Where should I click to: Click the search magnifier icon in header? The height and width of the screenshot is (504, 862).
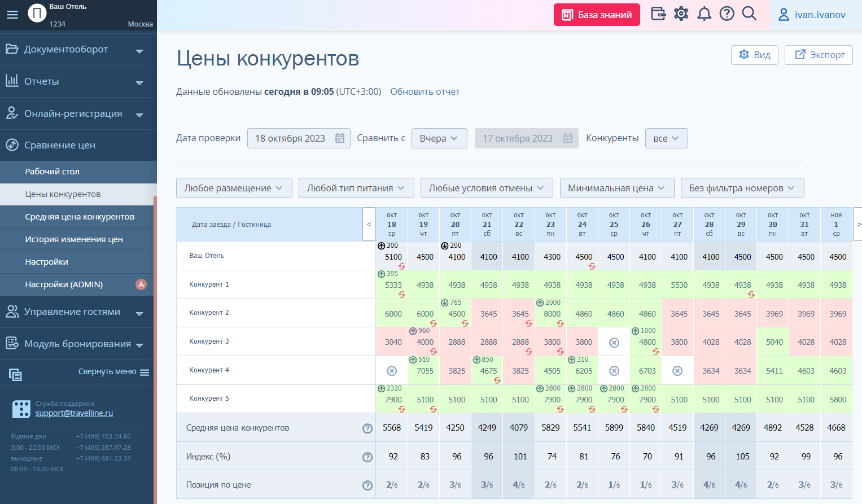[x=749, y=14]
